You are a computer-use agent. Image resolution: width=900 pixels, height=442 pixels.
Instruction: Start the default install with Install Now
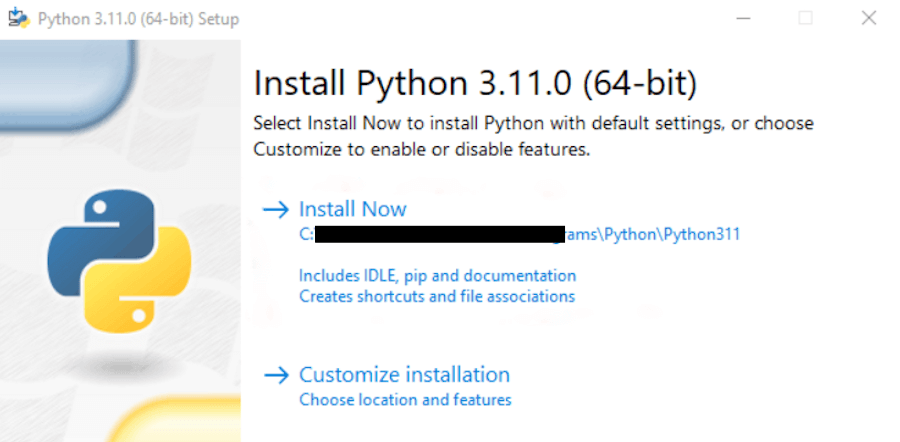(x=352, y=209)
